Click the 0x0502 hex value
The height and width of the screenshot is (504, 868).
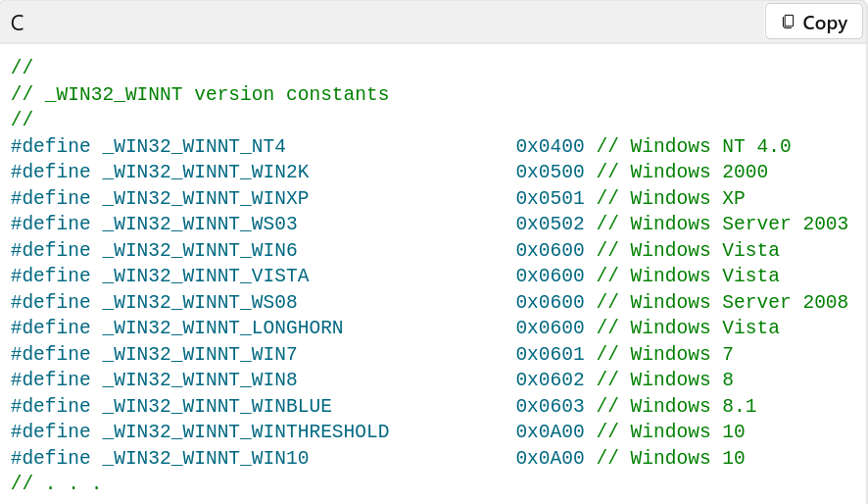550,224
